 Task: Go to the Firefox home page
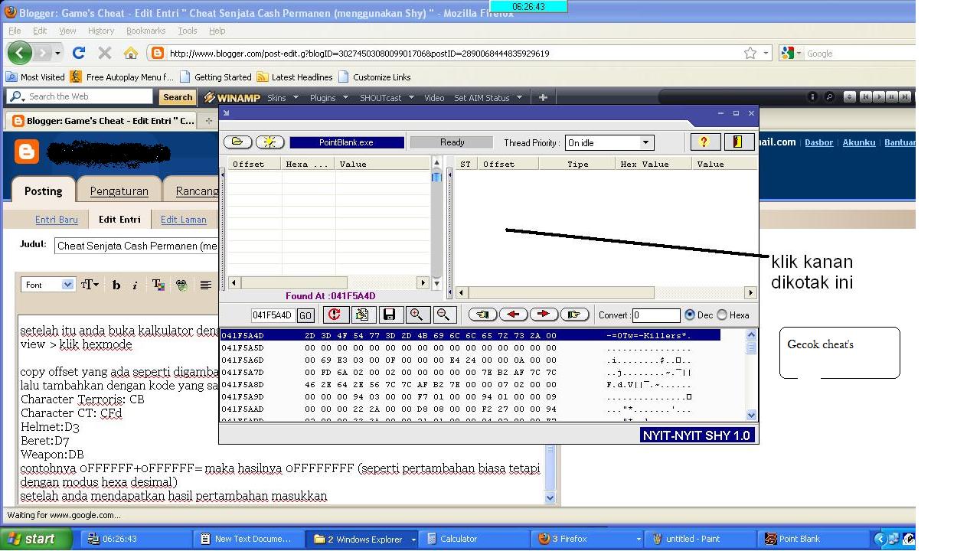click(131, 53)
